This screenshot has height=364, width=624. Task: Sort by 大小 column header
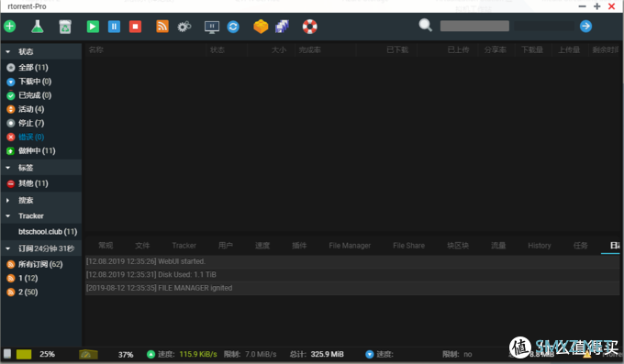click(279, 50)
